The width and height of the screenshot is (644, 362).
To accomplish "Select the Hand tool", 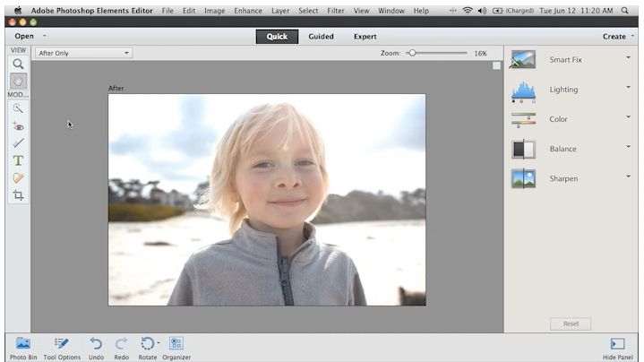I will [18, 82].
